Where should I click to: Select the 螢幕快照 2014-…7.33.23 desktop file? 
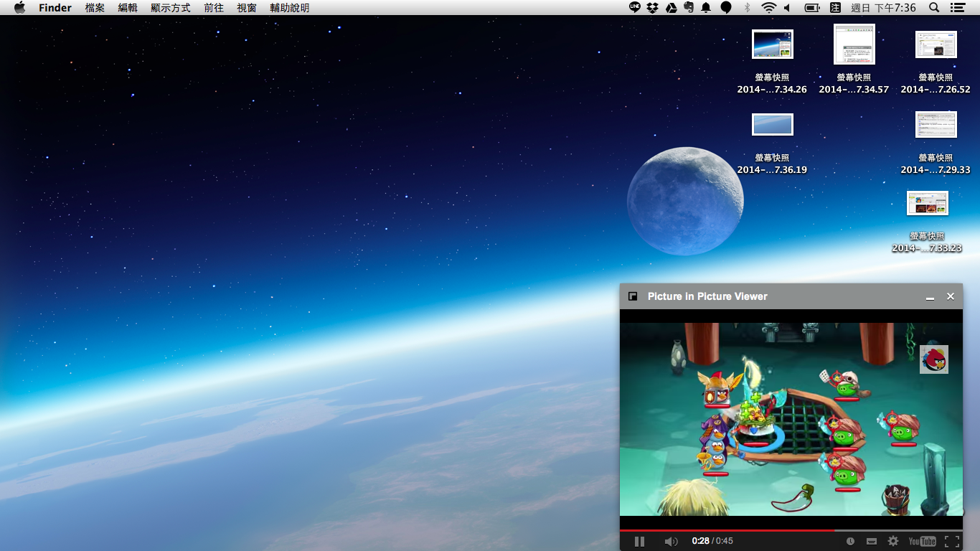[927, 221]
